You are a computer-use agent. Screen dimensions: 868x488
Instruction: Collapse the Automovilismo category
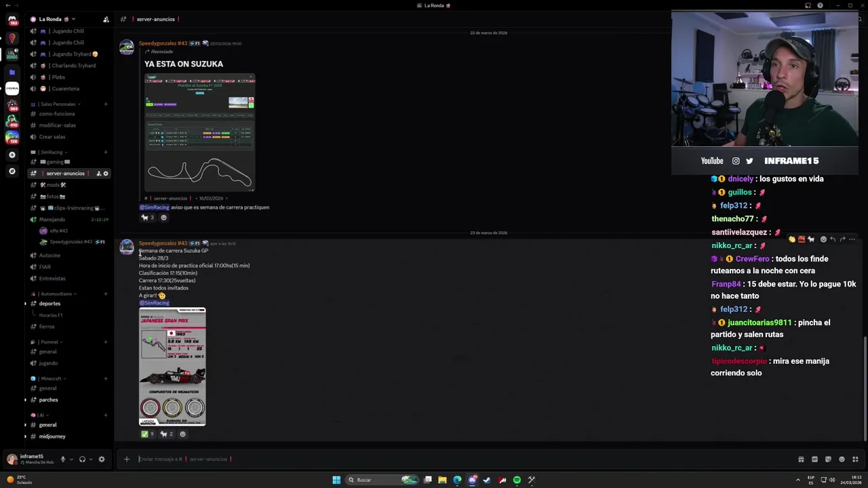tap(54, 293)
